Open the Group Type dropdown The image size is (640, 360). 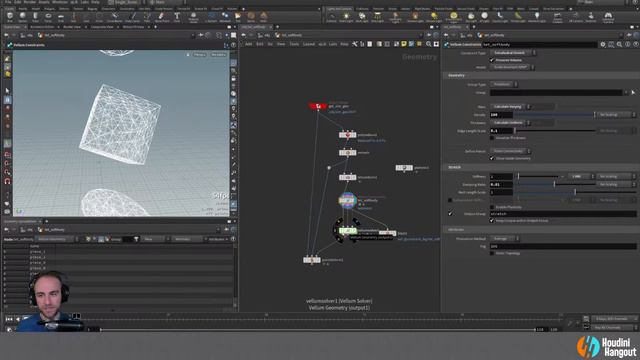click(x=504, y=84)
